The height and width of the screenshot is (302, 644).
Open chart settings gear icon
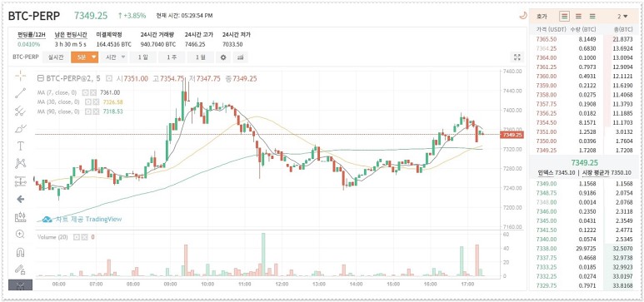pyautogui.click(x=223, y=57)
